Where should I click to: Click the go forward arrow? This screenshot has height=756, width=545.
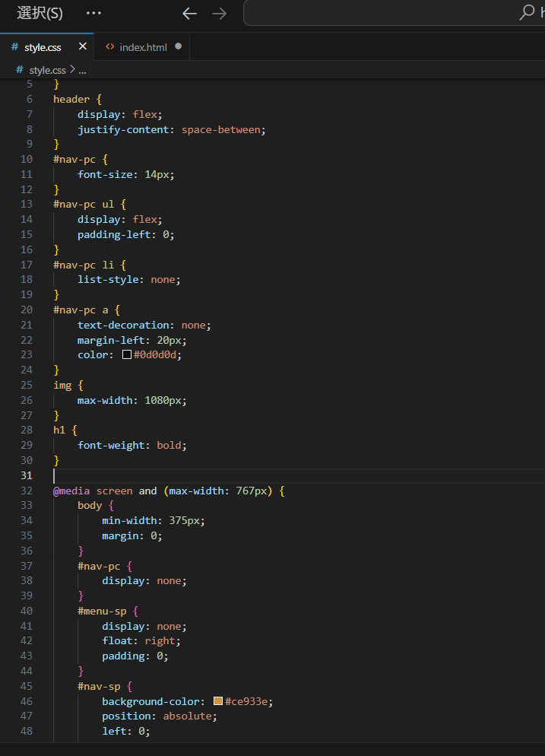pyautogui.click(x=219, y=13)
